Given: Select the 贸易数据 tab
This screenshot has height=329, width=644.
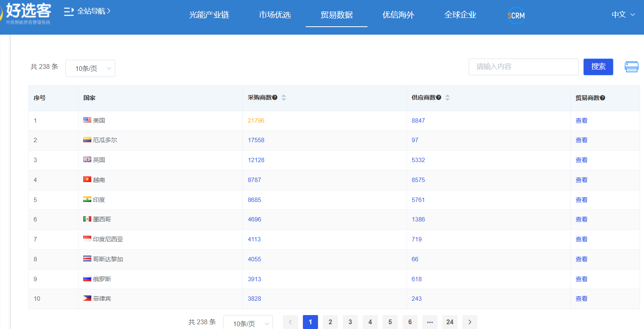Looking at the screenshot, I should click(x=337, y=15).
